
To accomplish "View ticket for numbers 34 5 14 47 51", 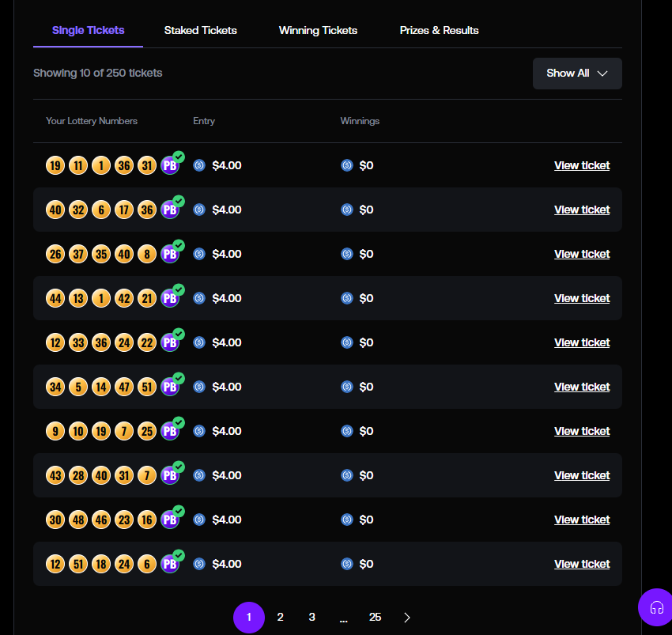I will pyautogui.click(x=582, y=387).
